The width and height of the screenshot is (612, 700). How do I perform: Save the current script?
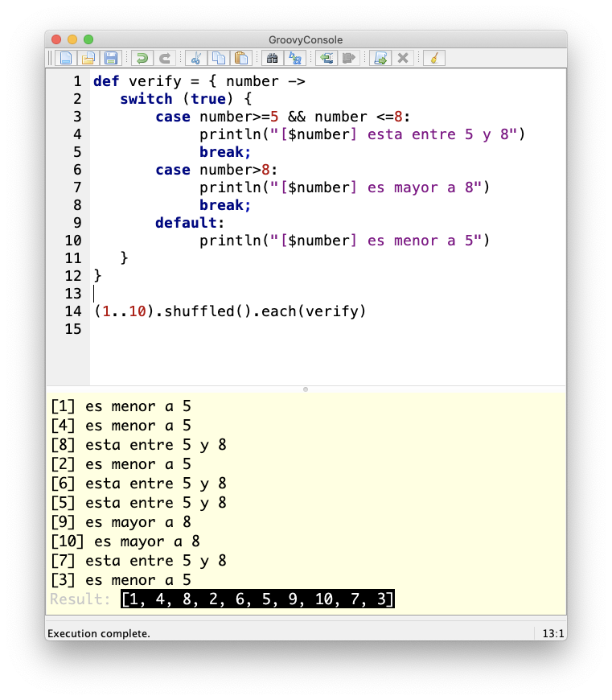click(x=111, y=58)
